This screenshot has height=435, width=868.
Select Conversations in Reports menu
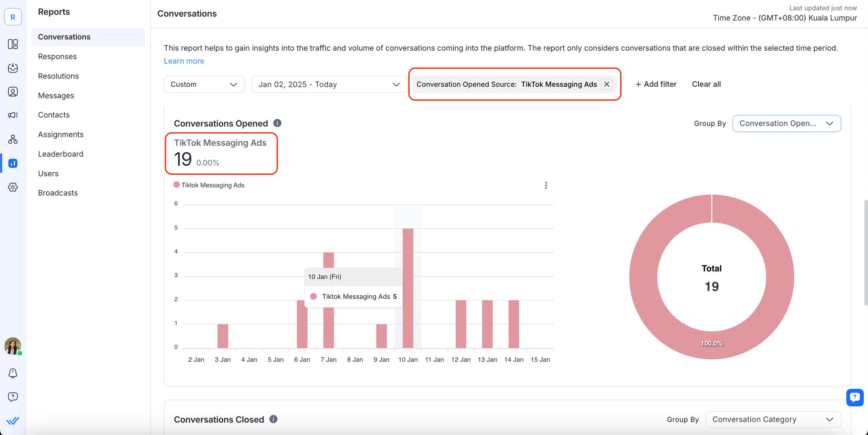point(88,37)
